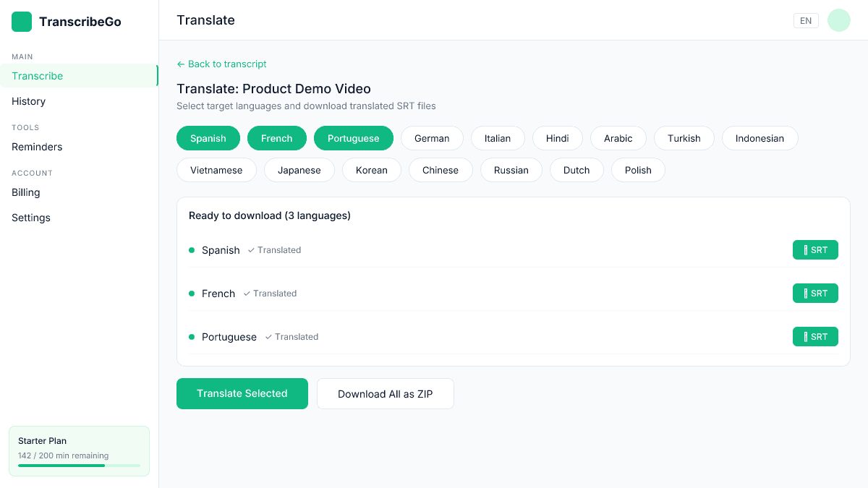Open Settings from the sidebar
The height and width of the screenshot is (488, 868).
pyautogui.click(x=30, y=218)
